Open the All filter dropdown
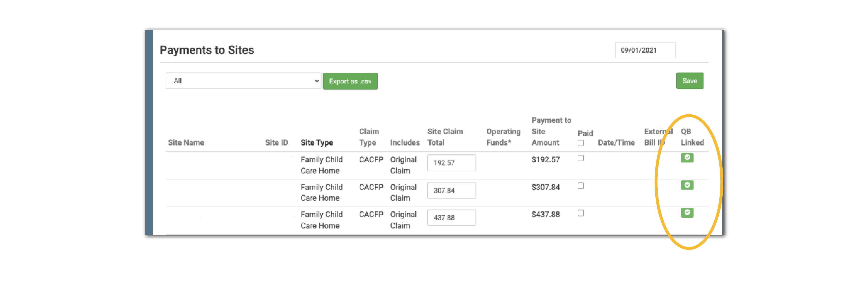 (x=243, y=81)
